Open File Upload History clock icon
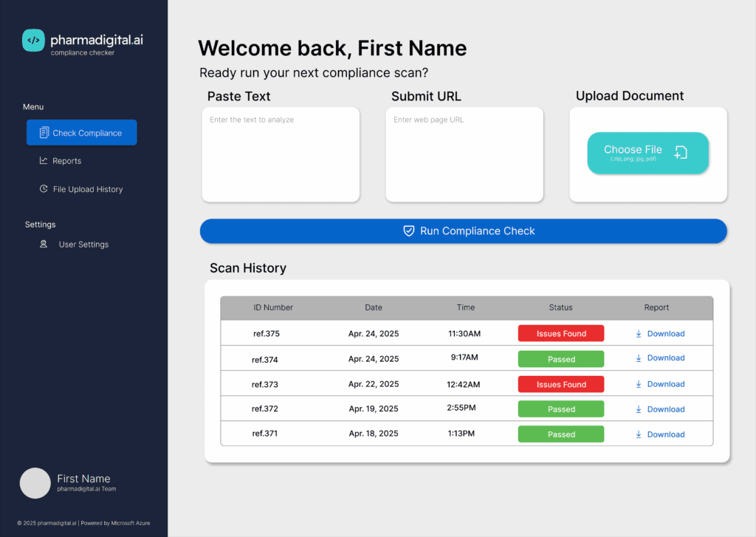 pos(44,188)
